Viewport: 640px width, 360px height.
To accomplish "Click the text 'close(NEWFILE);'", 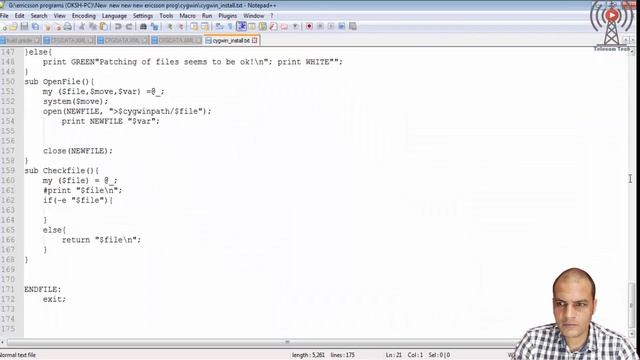I will tap(78, 151).
